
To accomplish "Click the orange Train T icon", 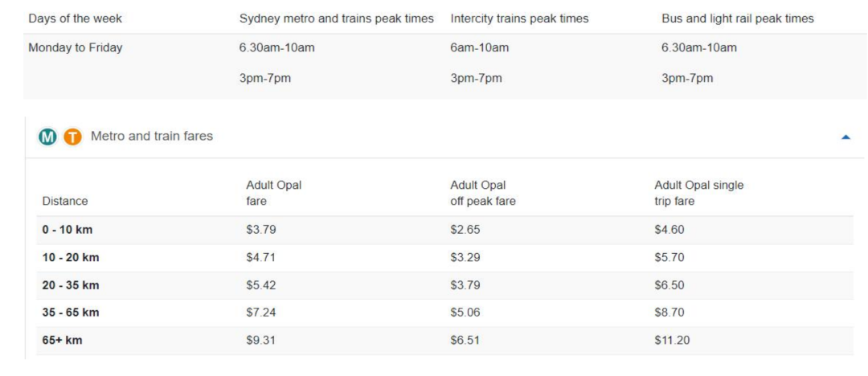I will [72, 137].
